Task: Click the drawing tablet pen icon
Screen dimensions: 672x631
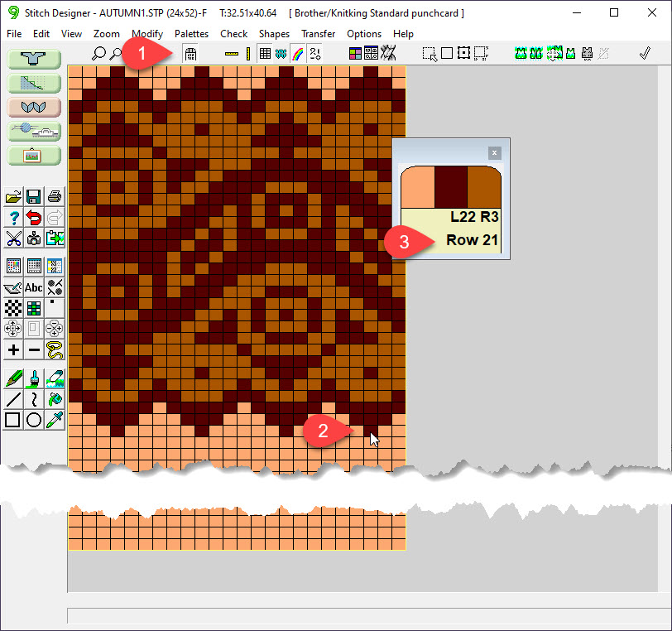Action: tap(13, 287)
